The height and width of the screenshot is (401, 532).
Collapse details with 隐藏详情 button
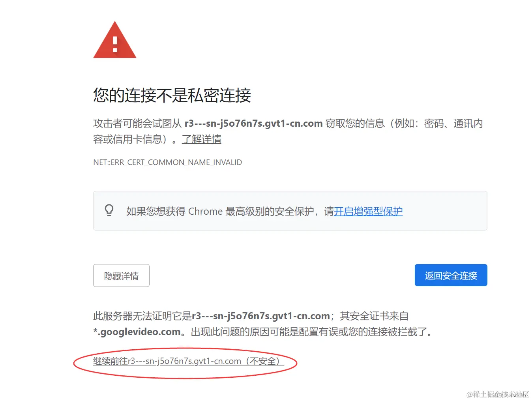121,275
